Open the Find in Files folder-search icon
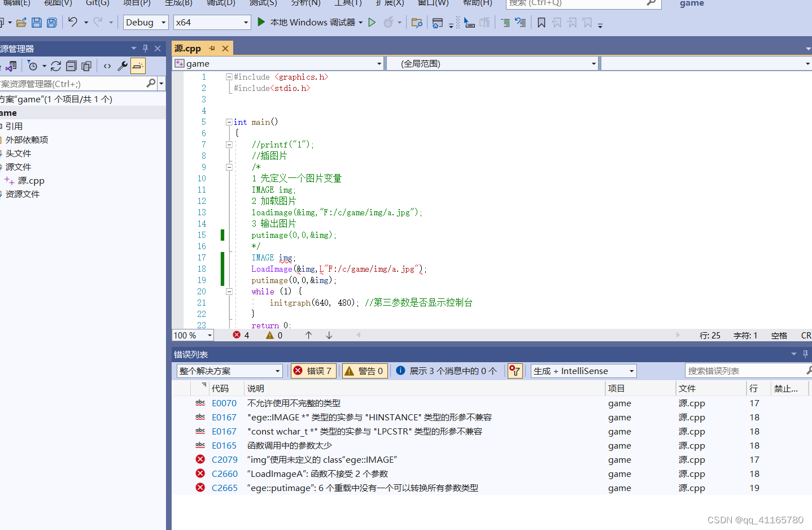The height and width of the screenshot is (530, 812). 417,23
